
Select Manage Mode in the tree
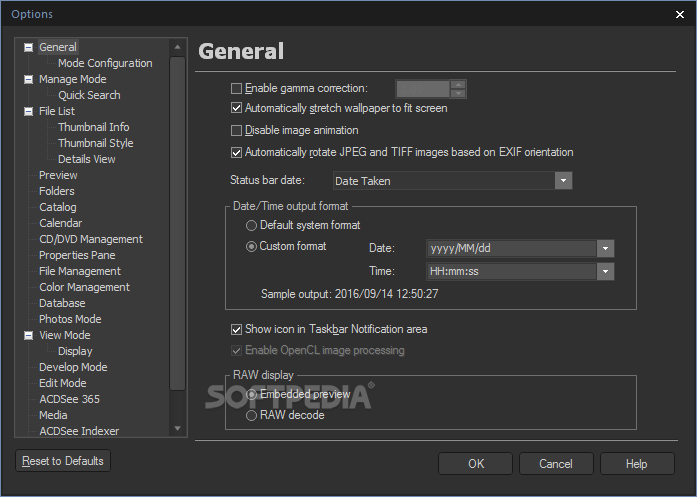[x=73, y=79]
